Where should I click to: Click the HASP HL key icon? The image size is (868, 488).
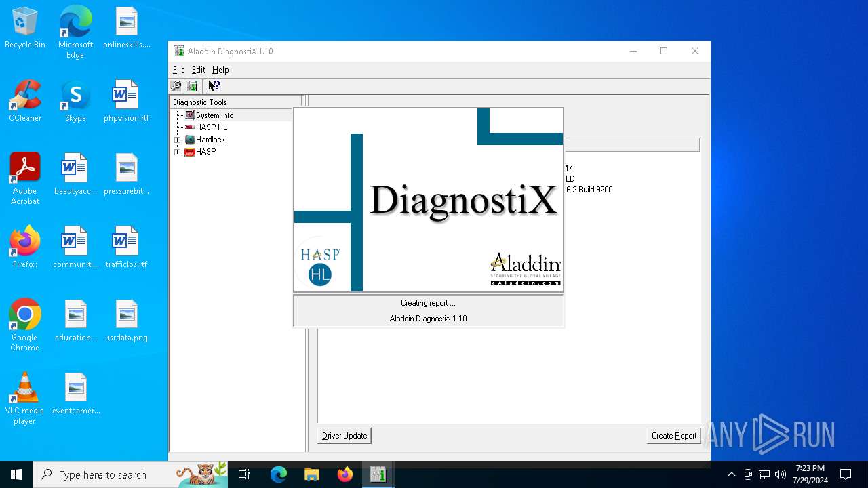190,127
